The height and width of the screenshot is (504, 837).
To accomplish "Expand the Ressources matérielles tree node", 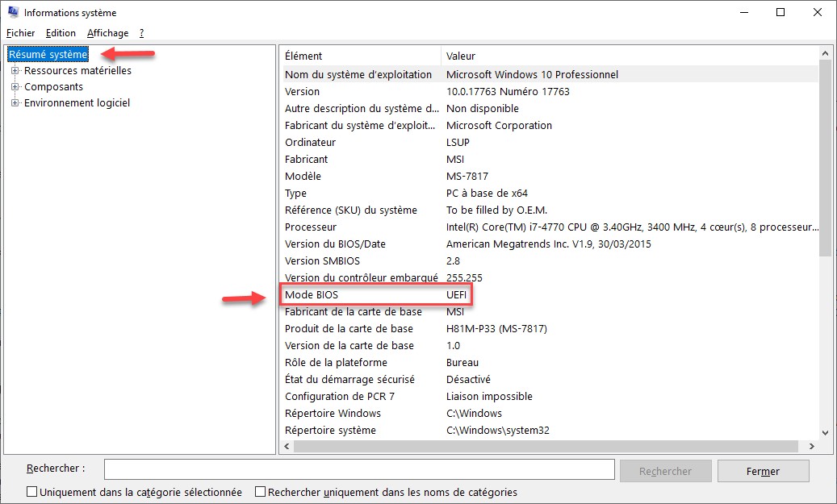I will pos(15,71).
